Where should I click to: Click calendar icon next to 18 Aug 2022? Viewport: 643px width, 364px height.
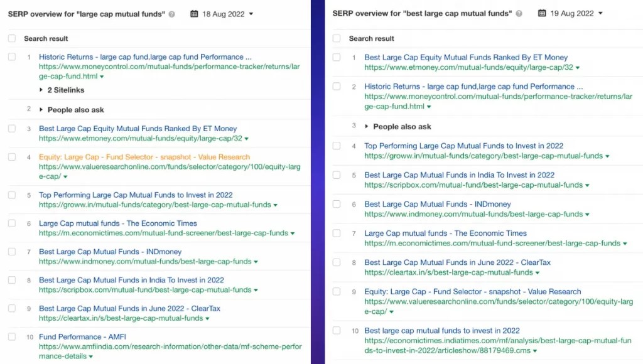(195, 14)
